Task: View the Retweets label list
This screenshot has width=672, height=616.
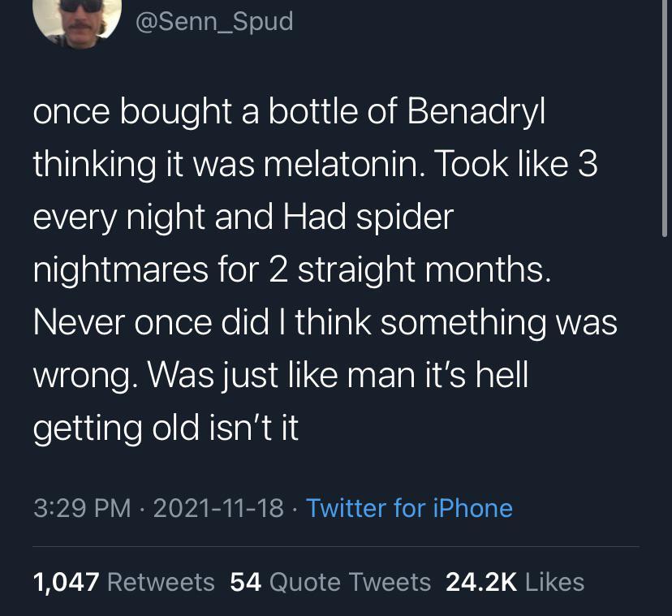Action: (161, 582)
